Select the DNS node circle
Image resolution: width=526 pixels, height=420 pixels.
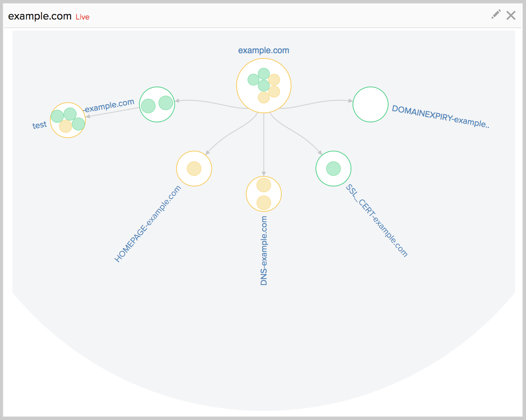(x=264, y=194)
